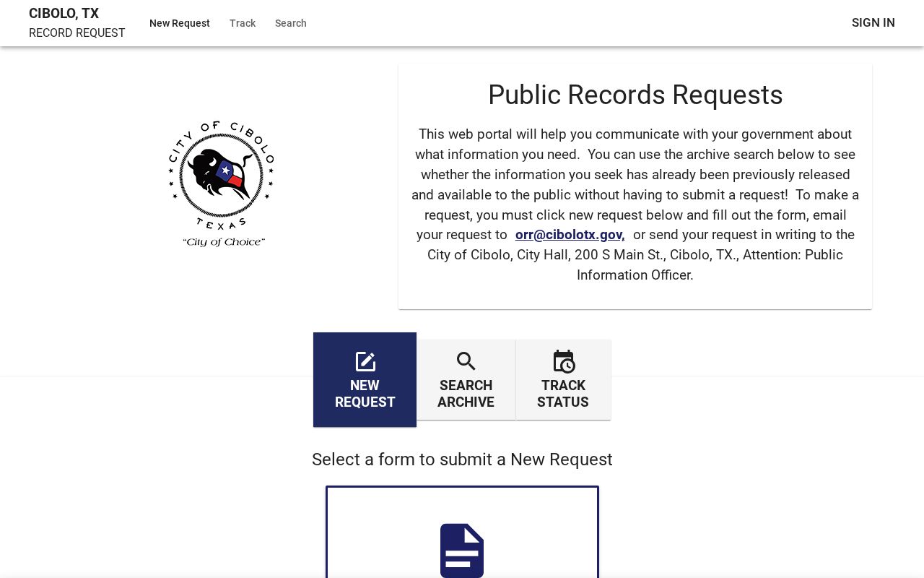The height and width of the screenshot is (578, 924).
Task: Click the "Information Officer." text line
Action: [x=635, y=275]
